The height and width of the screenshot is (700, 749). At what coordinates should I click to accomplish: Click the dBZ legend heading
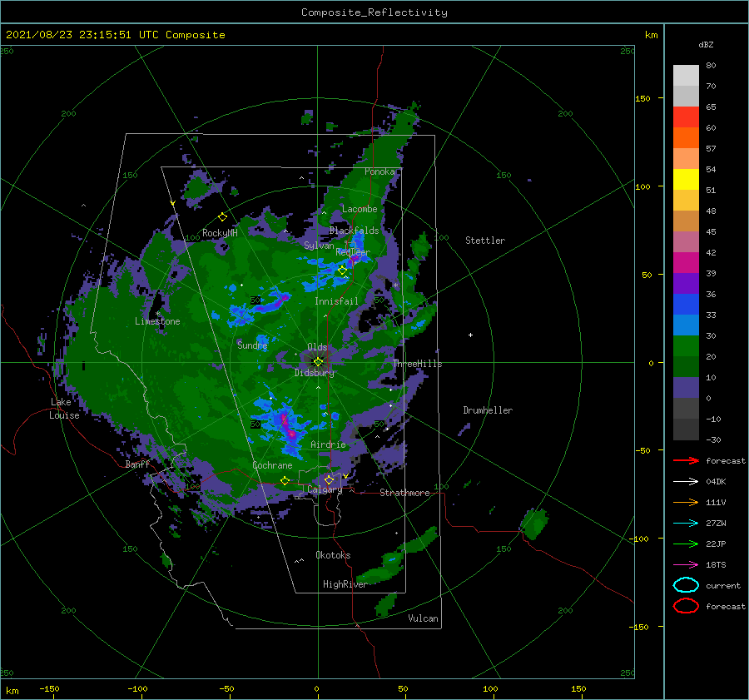[x=706, y=45]
